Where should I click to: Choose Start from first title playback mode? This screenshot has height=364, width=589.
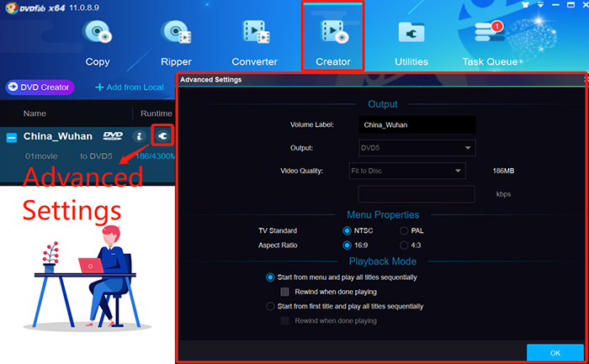pos(270,306)
